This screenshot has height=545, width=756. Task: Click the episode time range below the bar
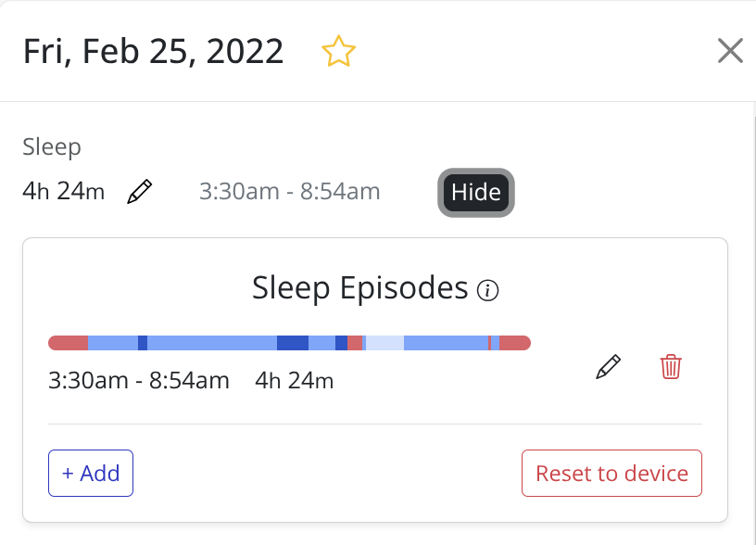coord(138,380)
